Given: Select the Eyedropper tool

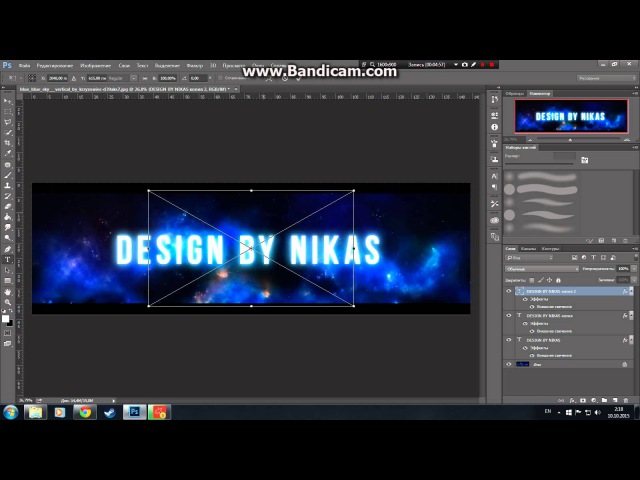Looking at the screenshot, I should pos(7,153).
